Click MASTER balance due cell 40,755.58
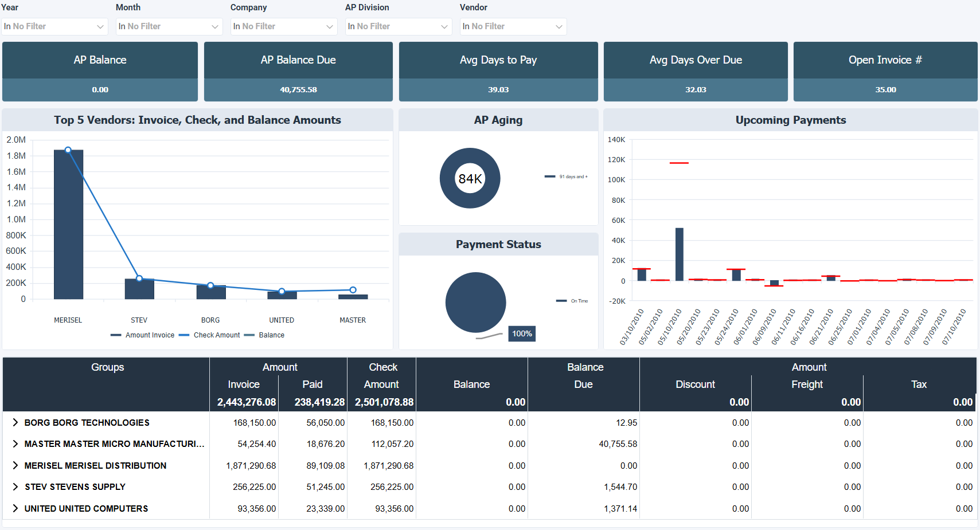980x530 pixels. pyautogui.click(x=618, y=444)
